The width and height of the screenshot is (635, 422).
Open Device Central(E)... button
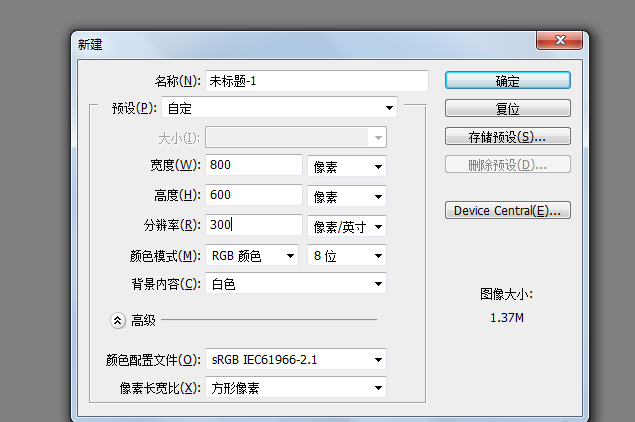coord(508,210)
